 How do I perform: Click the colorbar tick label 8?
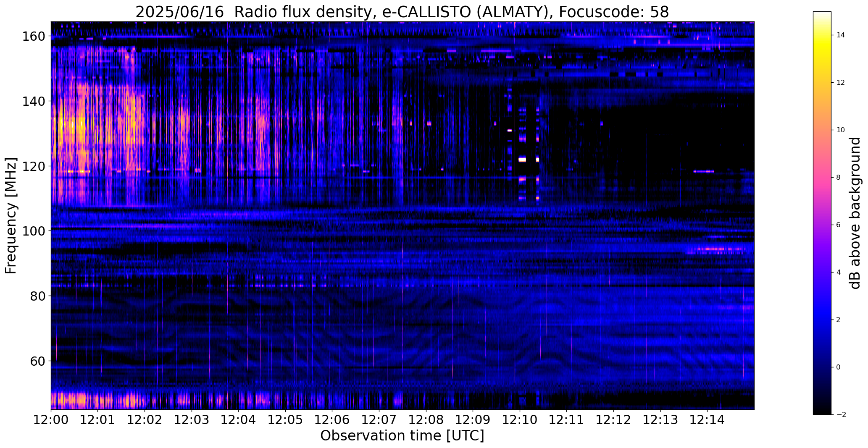click(x=839, y=178)
